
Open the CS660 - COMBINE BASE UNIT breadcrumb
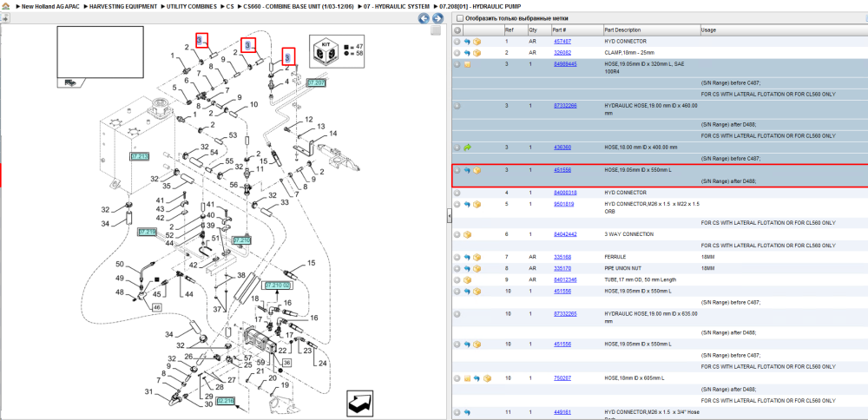pyautogui.click(x=297, y=6)
